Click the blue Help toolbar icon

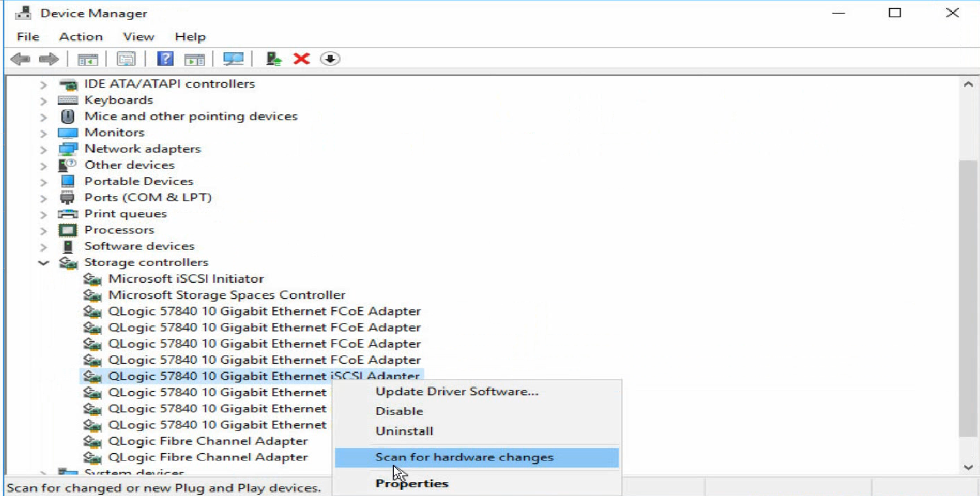point(165,59)
